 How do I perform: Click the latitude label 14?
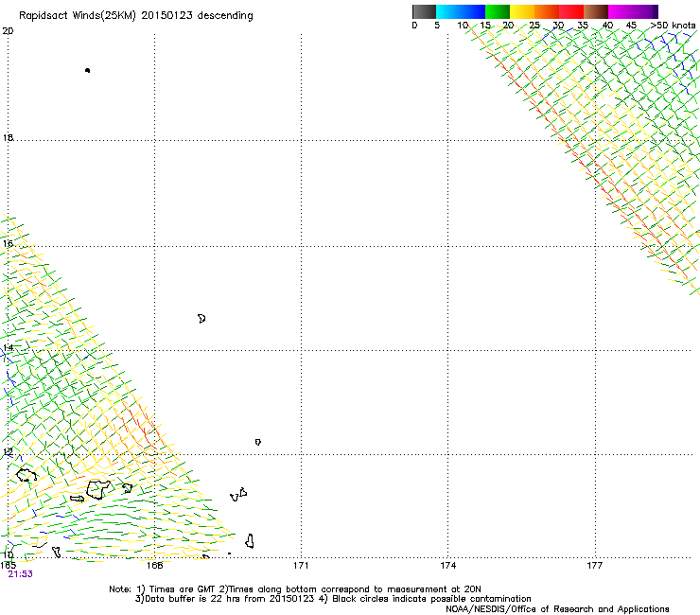pos(8,348)
